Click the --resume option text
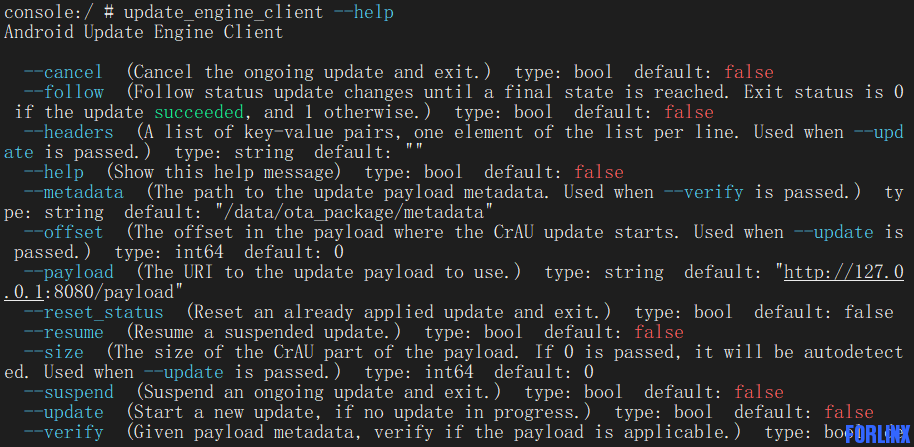This screenshot has height=447, width=914. click(64, 332)
